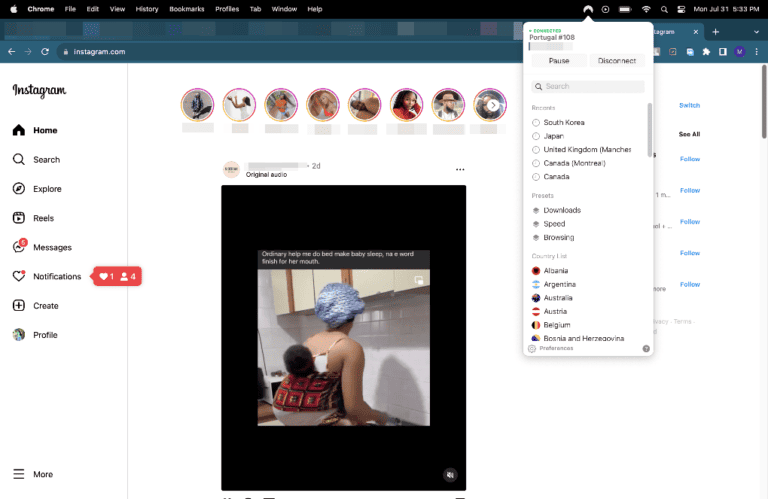Click the Instagram logo
This screenshot has height=499, width=768.
point(39,91)
